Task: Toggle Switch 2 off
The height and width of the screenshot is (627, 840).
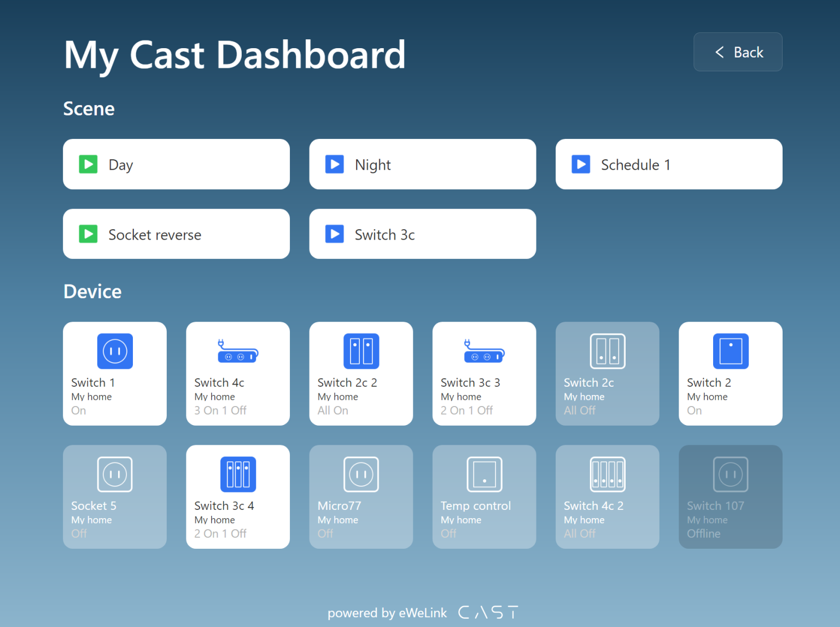Action: tap(730, 374)
